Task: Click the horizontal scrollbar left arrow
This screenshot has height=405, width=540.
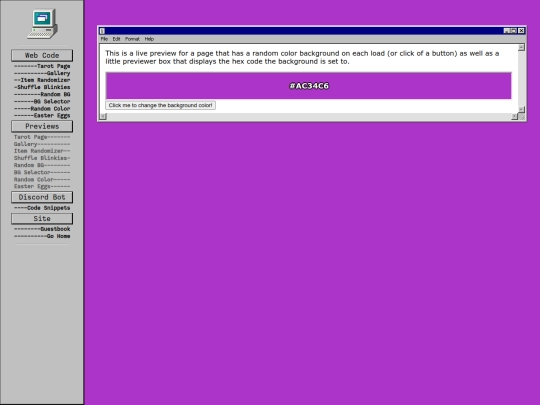Action: click(103, 116)
